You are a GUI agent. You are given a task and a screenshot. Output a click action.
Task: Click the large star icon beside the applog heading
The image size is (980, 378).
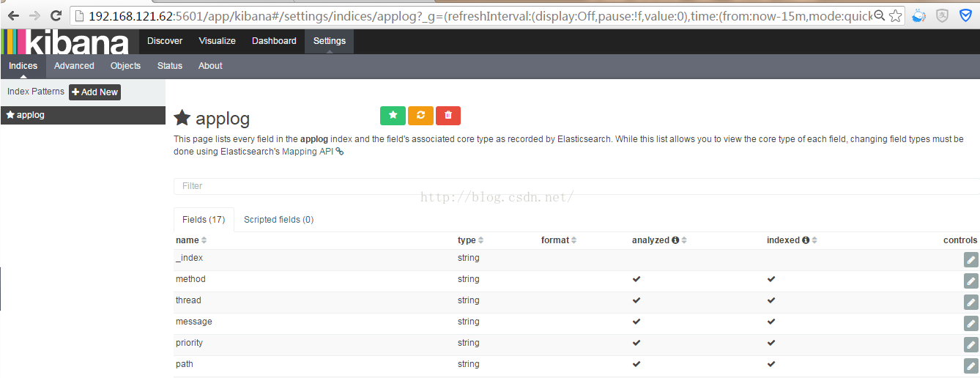pos(182,118)
